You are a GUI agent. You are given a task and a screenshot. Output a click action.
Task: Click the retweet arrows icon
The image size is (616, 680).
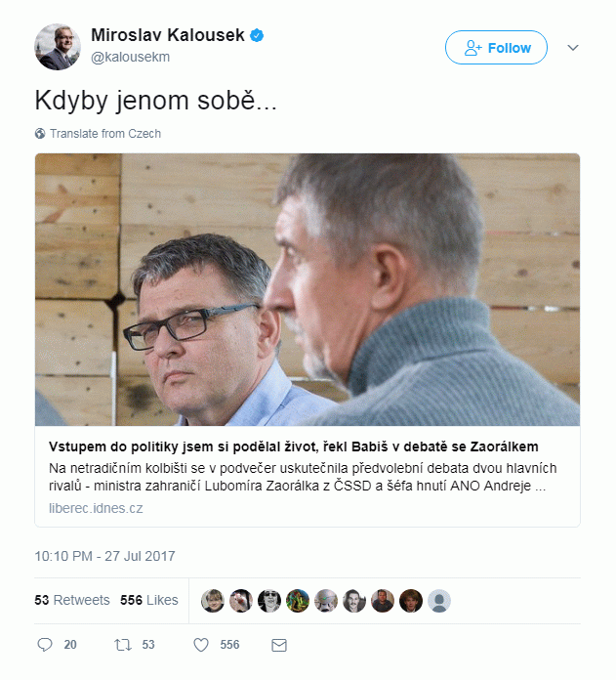tap(123, 645)
